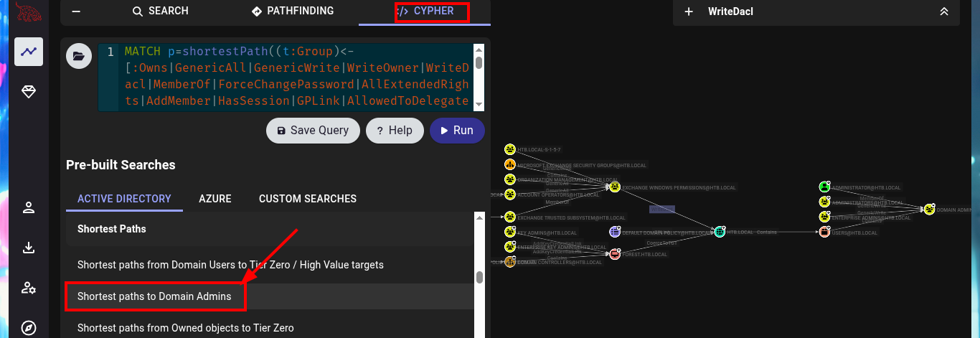Screen dimensions: 980x338
Task: Click the up arrow of searches list scrollbar
Action: (479, 216)
